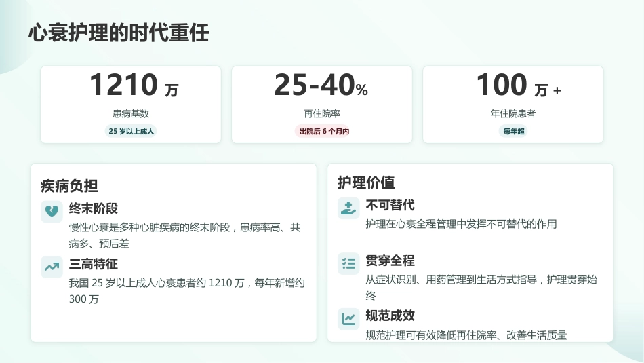Click the checklist icon beside 贯穿全程
The image size is (644, 363).
348,263
